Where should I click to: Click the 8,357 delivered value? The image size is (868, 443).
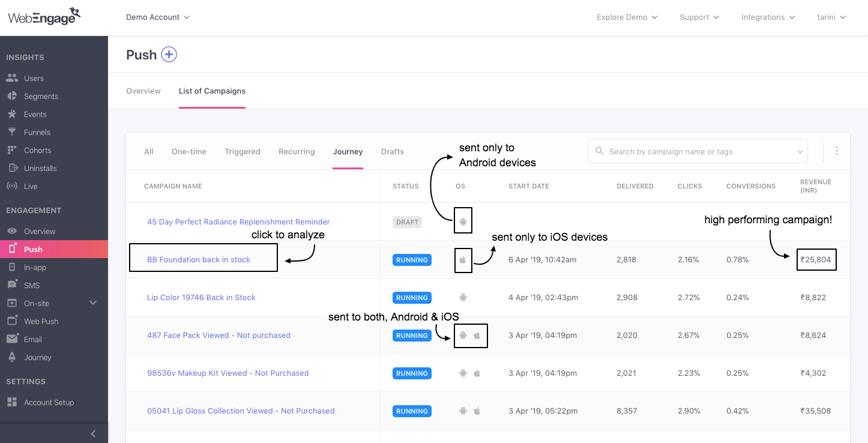[627, 411]
